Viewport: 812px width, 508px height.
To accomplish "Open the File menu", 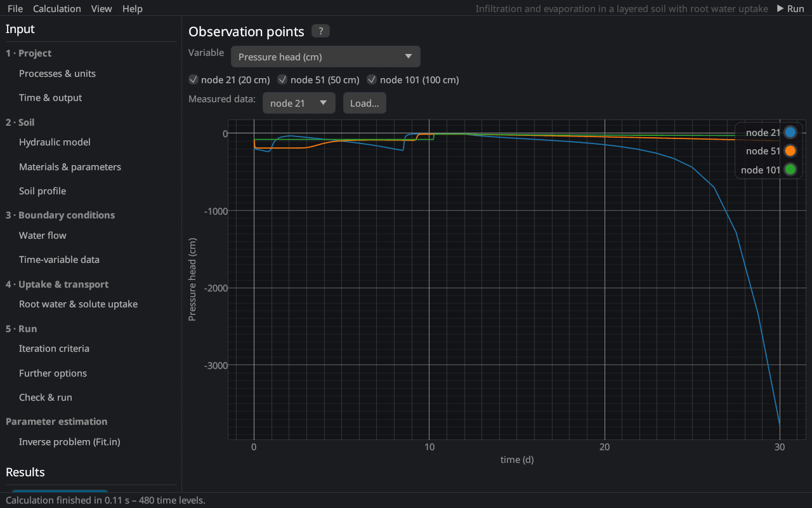I will (x=15, y=8).
